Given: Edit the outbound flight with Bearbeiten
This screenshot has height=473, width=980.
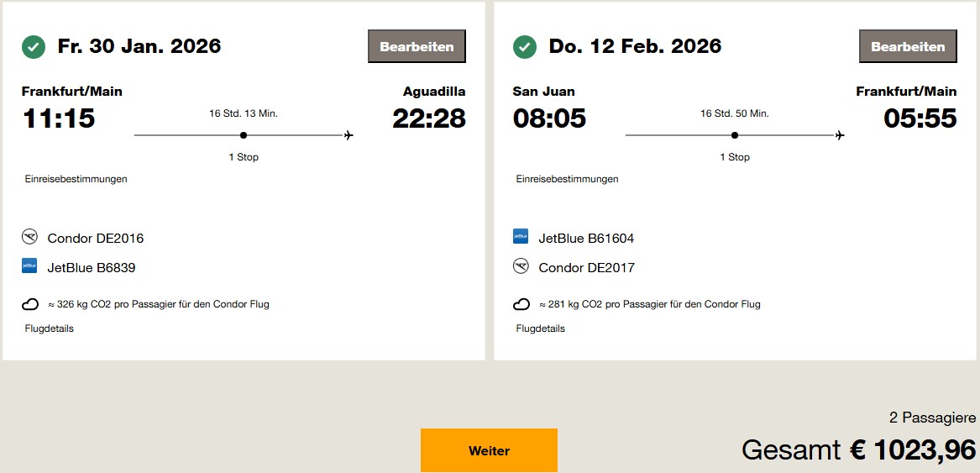Looking at the screenshot, I should [417, 47].
